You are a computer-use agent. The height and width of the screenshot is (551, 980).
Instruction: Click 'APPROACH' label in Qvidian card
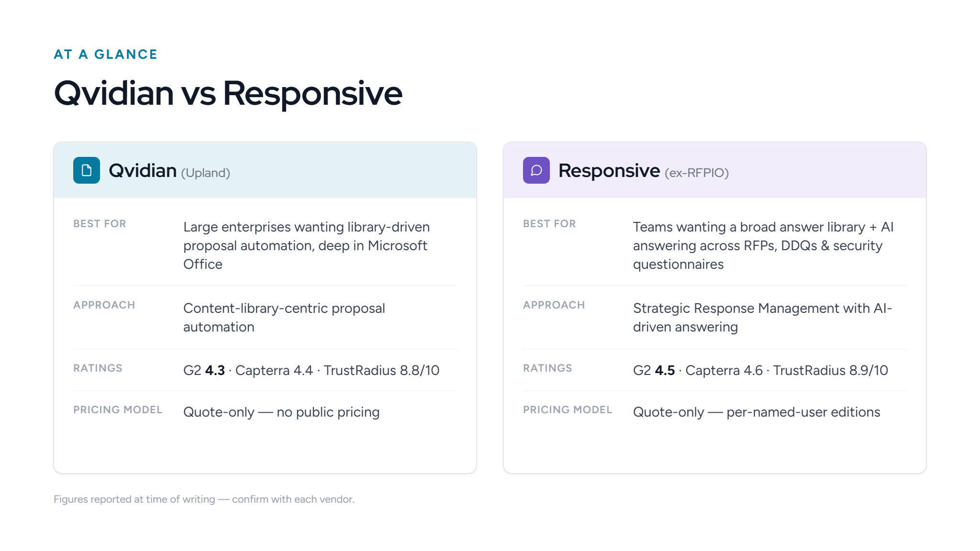pos(104,305)
